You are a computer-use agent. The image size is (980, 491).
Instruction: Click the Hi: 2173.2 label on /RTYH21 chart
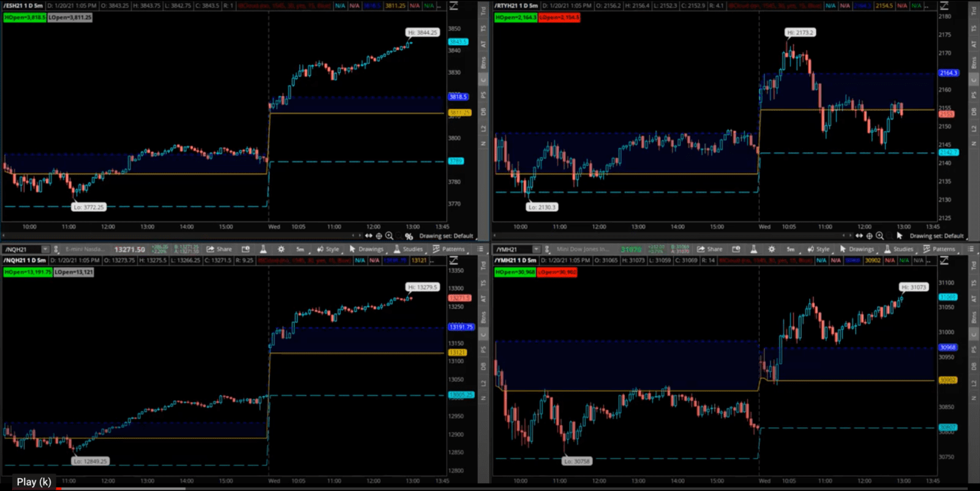[801, 32]
